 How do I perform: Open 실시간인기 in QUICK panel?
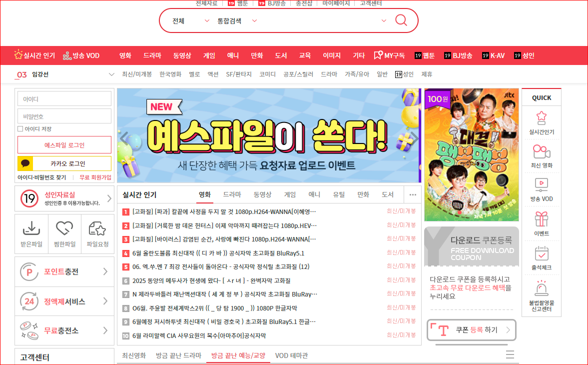(541, 123)
